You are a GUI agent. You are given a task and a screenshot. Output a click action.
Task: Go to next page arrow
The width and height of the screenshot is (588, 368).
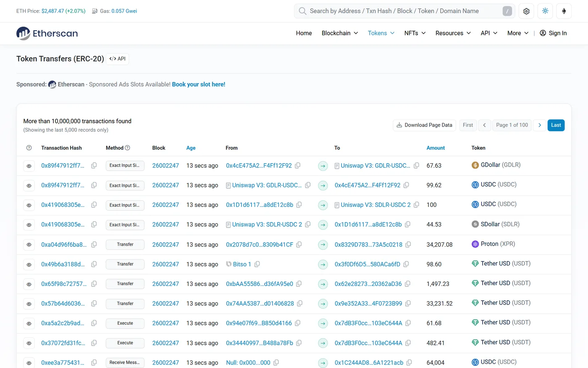click(540, 125)
